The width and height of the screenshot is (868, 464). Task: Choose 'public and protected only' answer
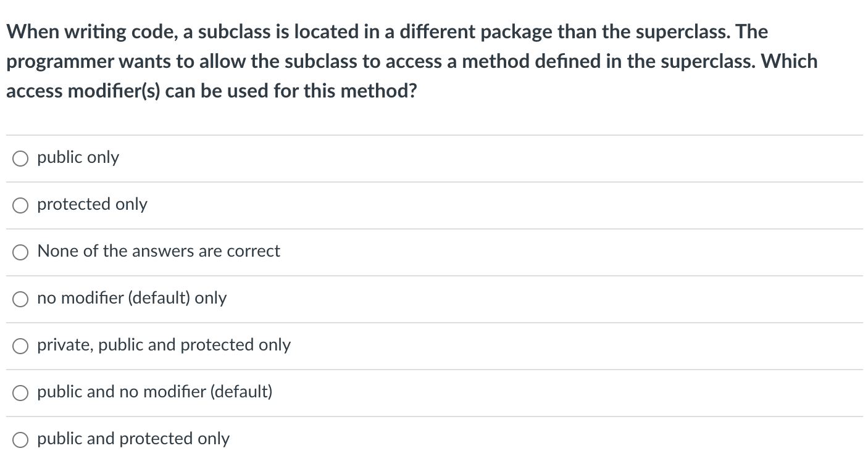[x=20, y=439]
